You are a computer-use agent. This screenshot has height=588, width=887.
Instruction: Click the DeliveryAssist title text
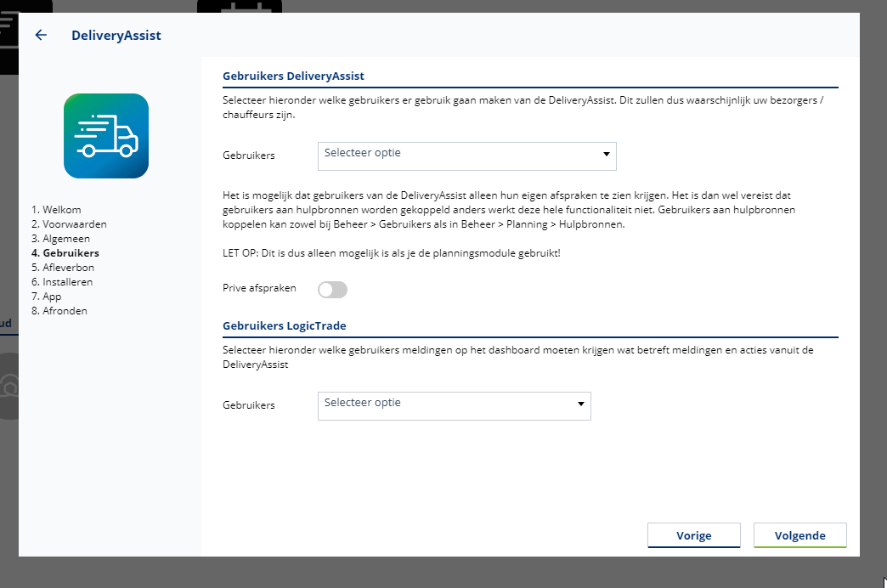click(x=116, y=35)
